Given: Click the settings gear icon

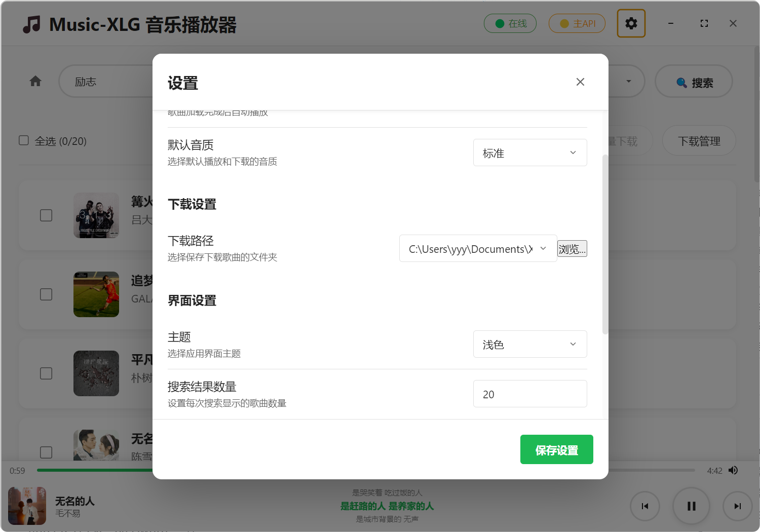Looking at the screenshot, I should [631, 23].
